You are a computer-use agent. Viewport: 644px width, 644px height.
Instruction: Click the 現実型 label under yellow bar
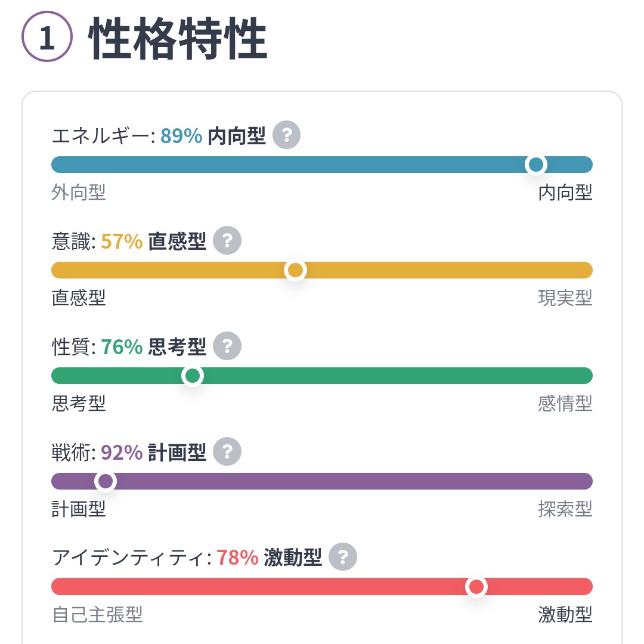[565, 298]
